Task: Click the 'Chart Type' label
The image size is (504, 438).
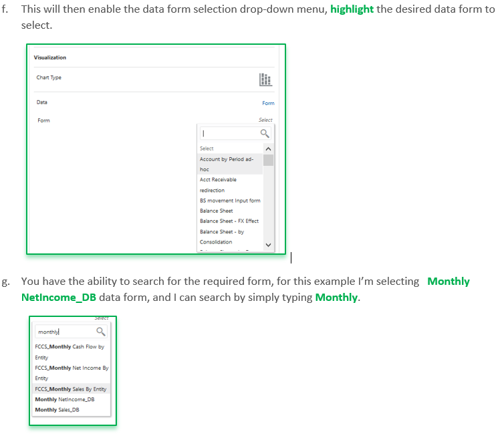Action: pyautogui.click(x=49, y=78)
